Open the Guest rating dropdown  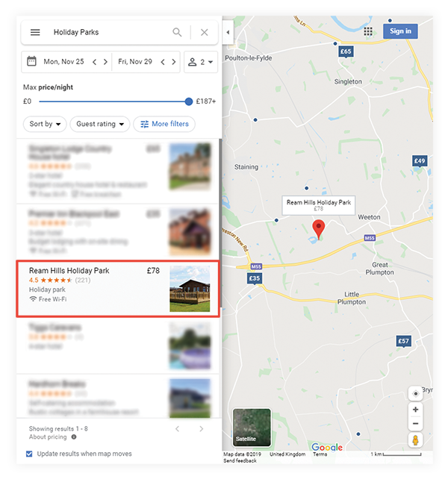click(x=100, y=124)
